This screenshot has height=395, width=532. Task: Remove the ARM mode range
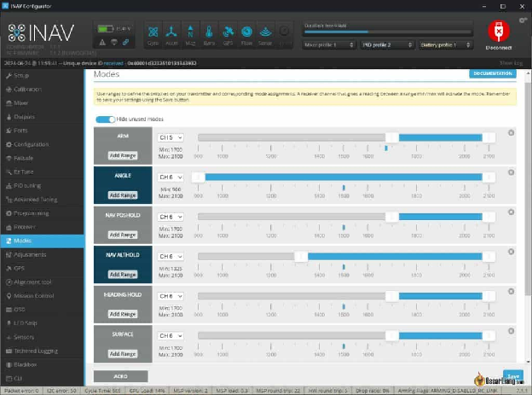[x=511, y=133]
